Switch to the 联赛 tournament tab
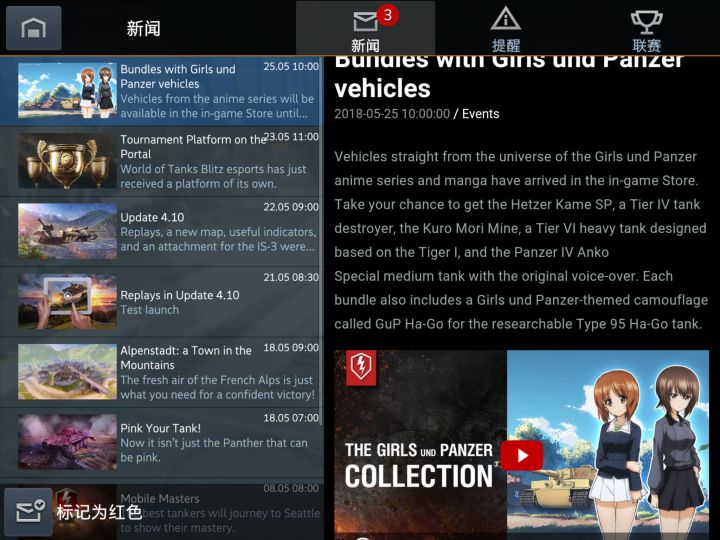This screenshot has width=720, height=540. [646, 28]
